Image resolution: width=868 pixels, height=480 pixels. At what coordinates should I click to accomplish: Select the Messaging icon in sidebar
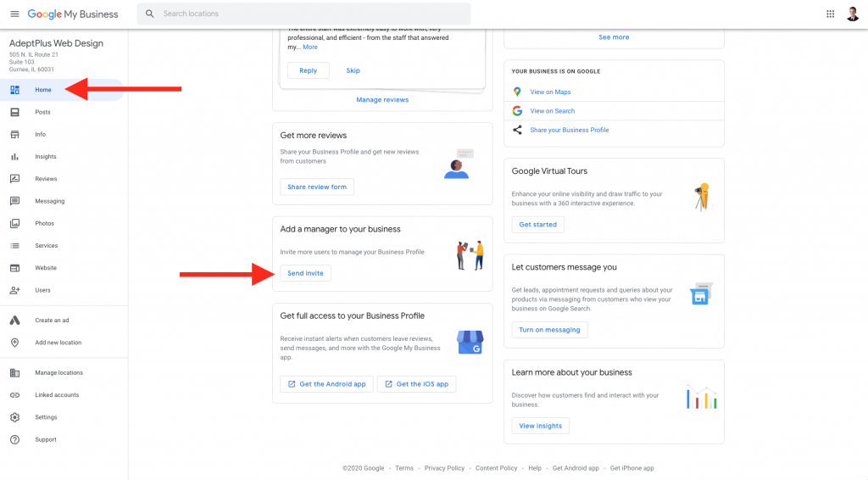[14, 201]
